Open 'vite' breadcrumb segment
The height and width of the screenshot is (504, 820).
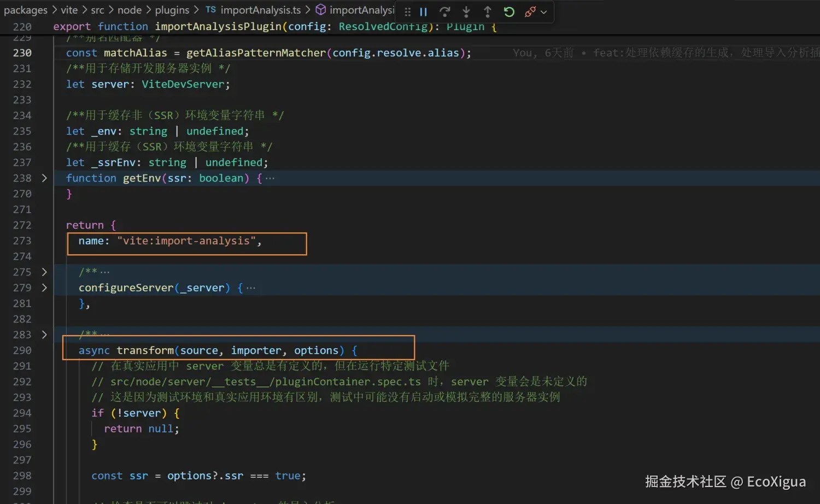pyautogui.click(x=69, y=10)
